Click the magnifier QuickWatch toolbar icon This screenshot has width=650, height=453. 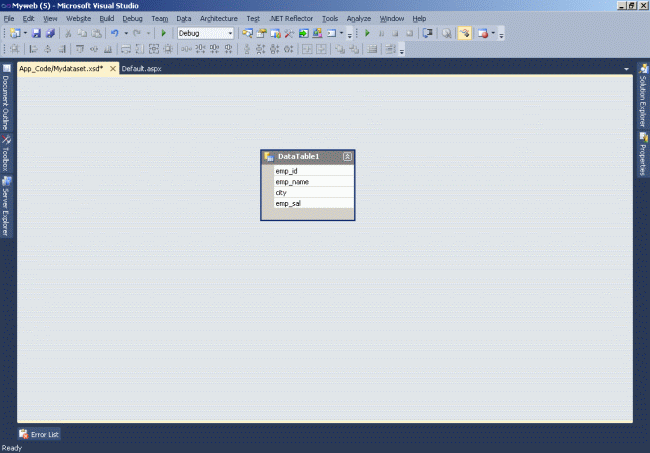446,33
